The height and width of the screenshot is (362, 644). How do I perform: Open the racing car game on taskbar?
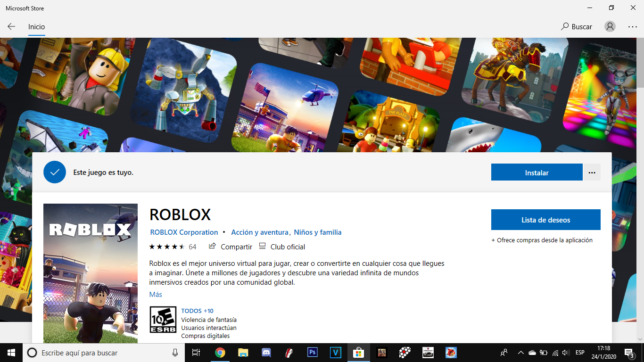[x=428, y=353]
